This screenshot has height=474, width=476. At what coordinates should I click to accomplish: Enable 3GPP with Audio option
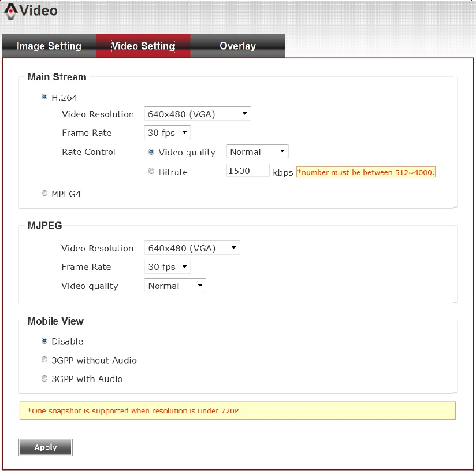click(x=44, y=379)
